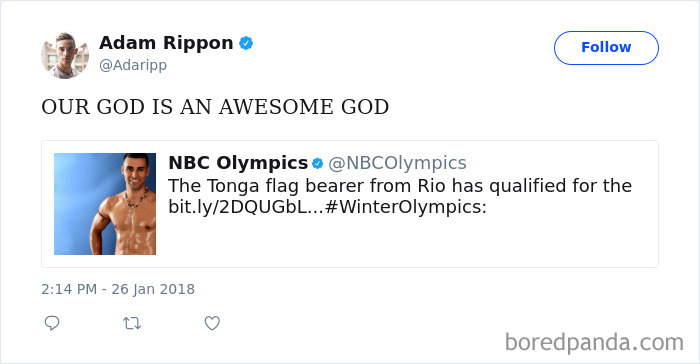Open the NBC Olympics account name
700x364 pixels.
tap(238, 163)
